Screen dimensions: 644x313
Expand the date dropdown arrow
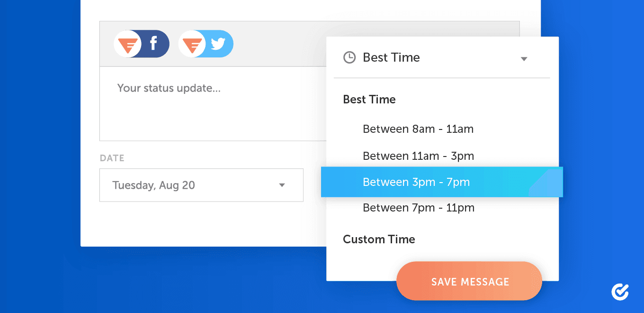click(282, 185)
